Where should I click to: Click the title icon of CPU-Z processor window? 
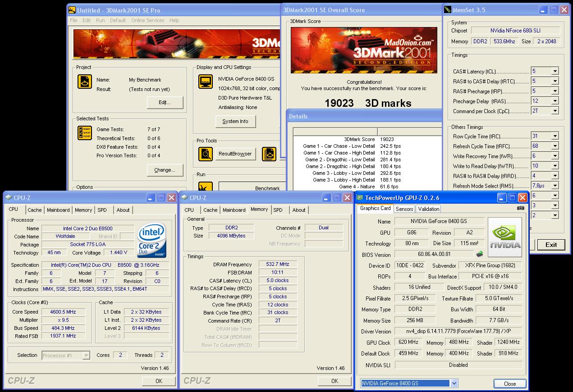pyautogui.click(x=9, y=197)
